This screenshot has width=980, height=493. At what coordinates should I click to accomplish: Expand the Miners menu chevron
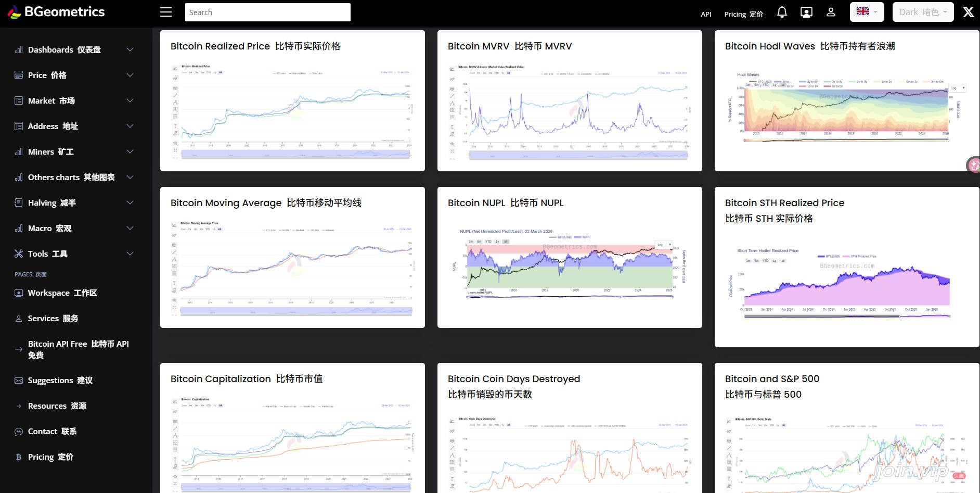[x=130, y=151]
